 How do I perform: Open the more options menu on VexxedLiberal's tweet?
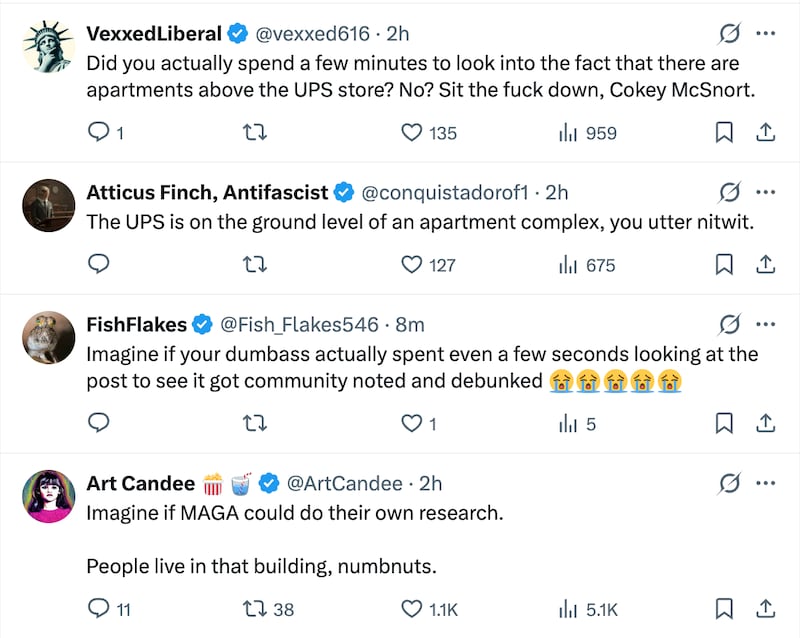click(x=766, y=33)
